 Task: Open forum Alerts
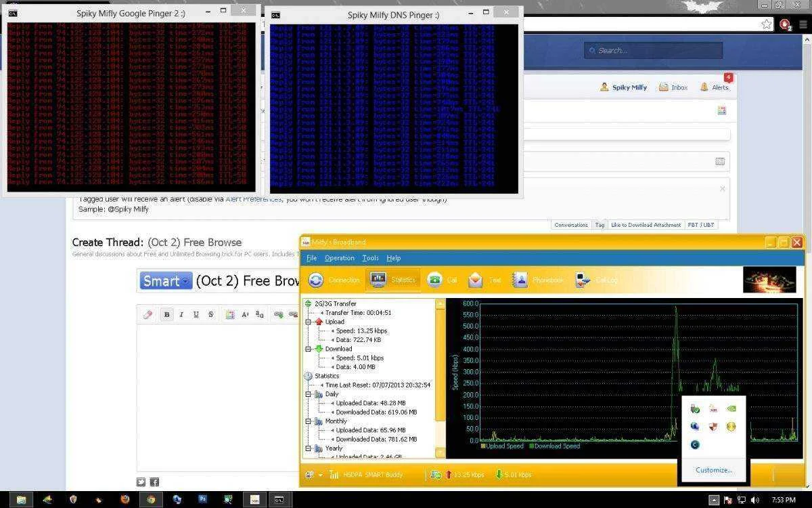[x=715, y=87]
